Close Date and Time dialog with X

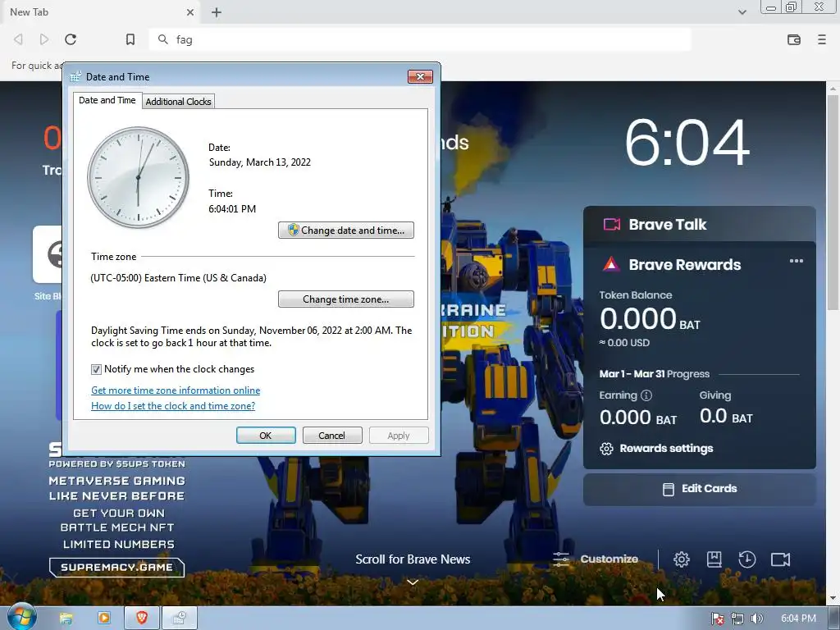tap(420, 76)
